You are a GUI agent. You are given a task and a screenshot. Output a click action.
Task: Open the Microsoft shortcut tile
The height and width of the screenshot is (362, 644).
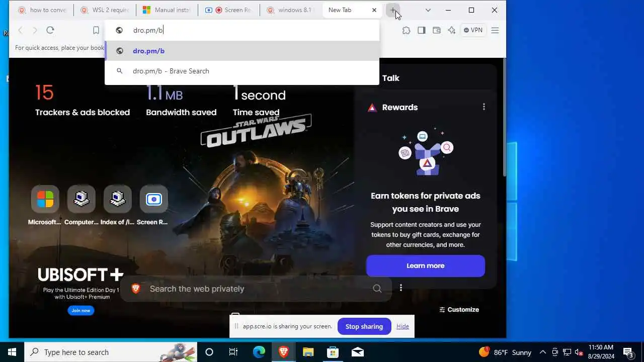(x=45, y=206)
